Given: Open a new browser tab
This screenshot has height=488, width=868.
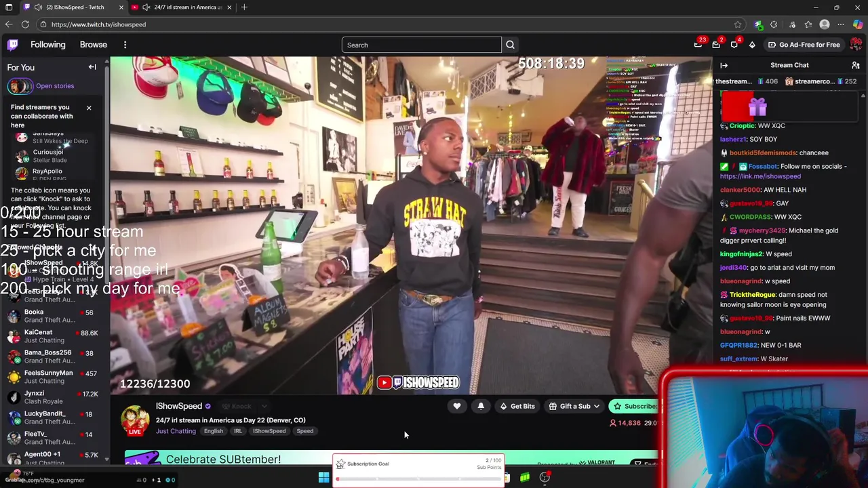Looking at the screenshot, I should click(x=244, y=7).
